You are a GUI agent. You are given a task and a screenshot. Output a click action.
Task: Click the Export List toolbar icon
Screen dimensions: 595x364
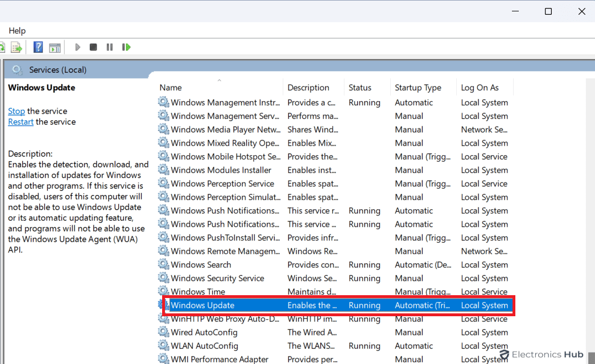16,47
